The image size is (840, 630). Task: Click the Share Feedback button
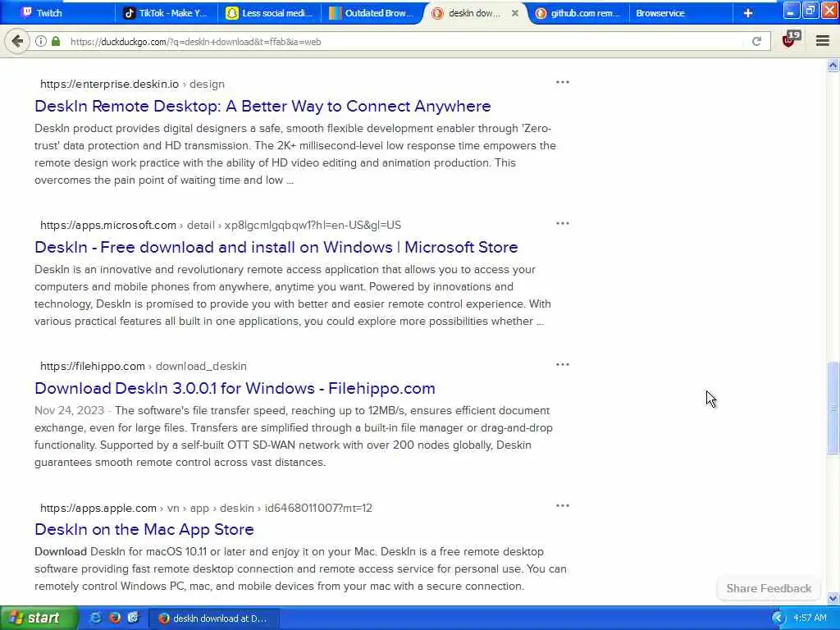[769, 588]
